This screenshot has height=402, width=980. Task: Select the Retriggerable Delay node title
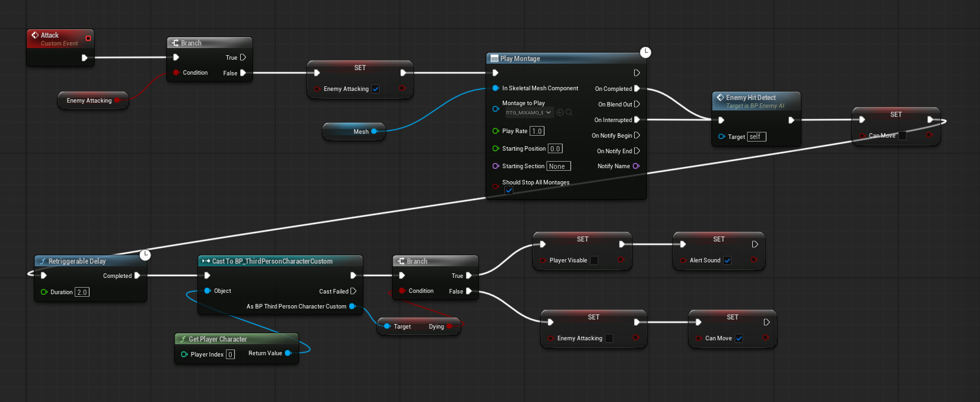77,261
